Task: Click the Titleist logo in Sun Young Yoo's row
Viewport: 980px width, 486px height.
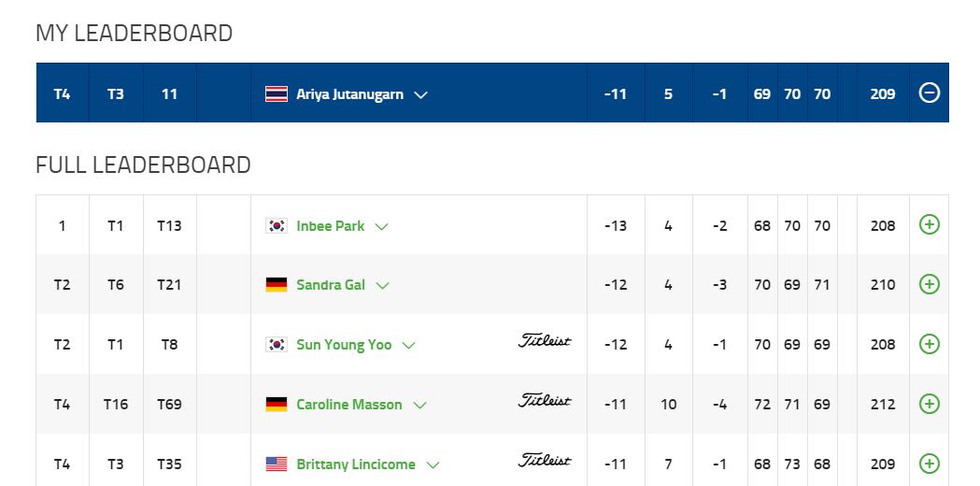Action: coord(545,341)
